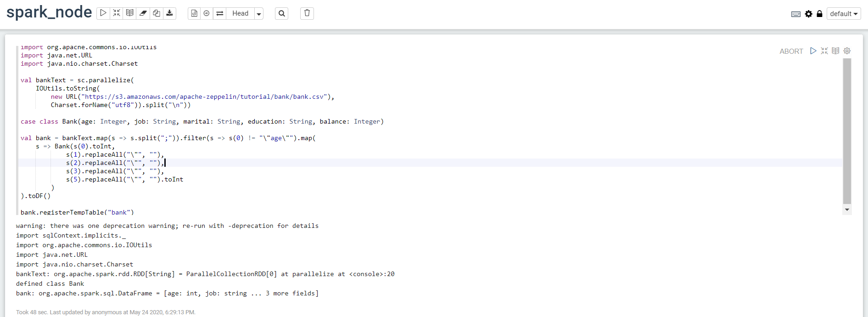The width and height of the screenshot is (868, 317).
Task: Click the 'bankText: org.apache.spark.rdd.RDD' output line
Action: point(205,274)
